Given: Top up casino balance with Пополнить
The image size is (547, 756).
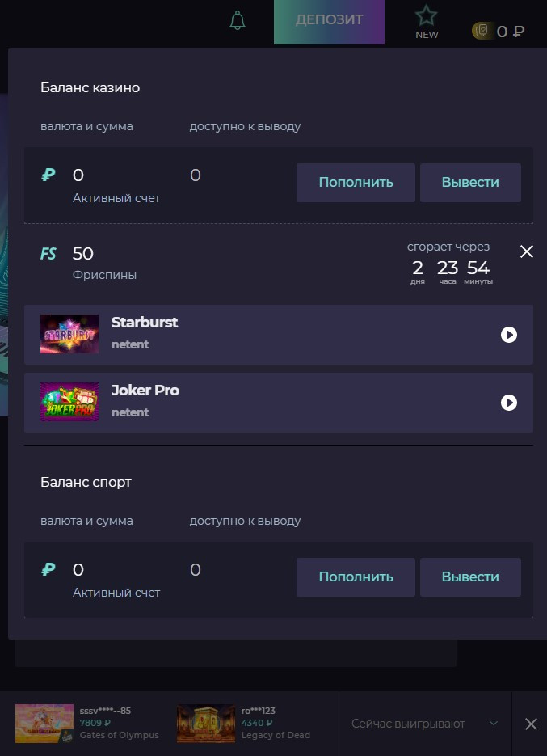Looking at the screenshot, I should (356, 183).
